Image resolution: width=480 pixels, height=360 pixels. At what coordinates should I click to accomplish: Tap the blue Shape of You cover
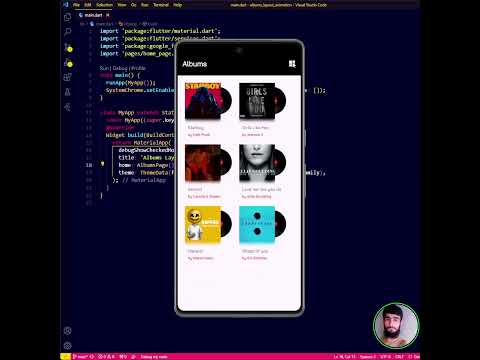[257, 224]
